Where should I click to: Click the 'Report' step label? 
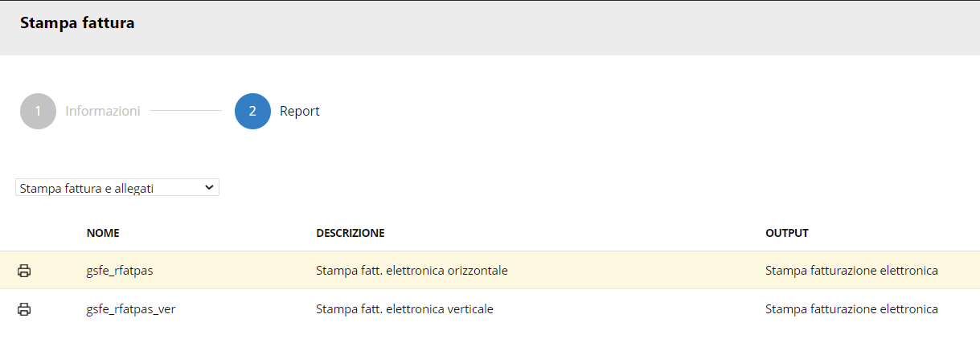[x=300, y=111]
